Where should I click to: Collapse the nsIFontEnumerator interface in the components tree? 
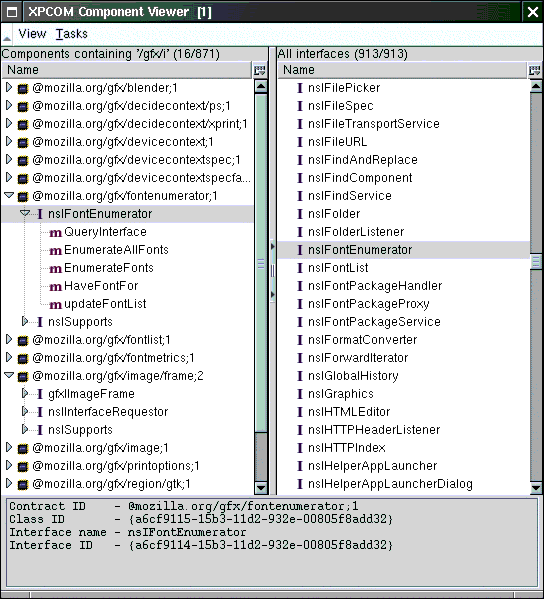click(25, 213)
